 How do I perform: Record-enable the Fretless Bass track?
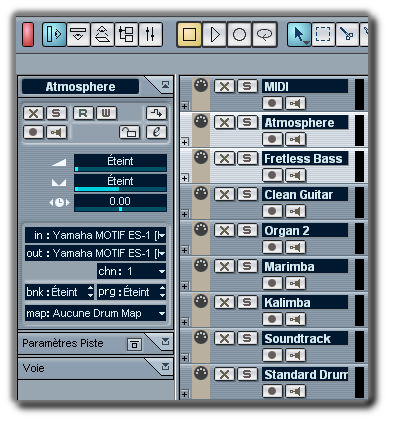click(x=272, y=175)
